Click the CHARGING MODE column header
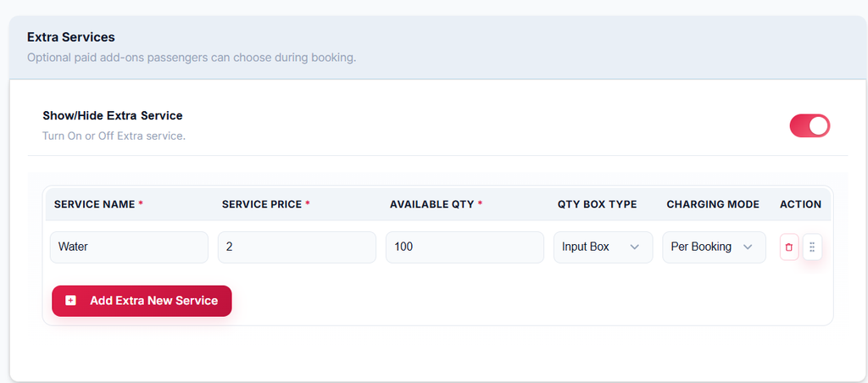Image resolution: width=868 pixels, height=383 pixels. click(x=713, y=204)
